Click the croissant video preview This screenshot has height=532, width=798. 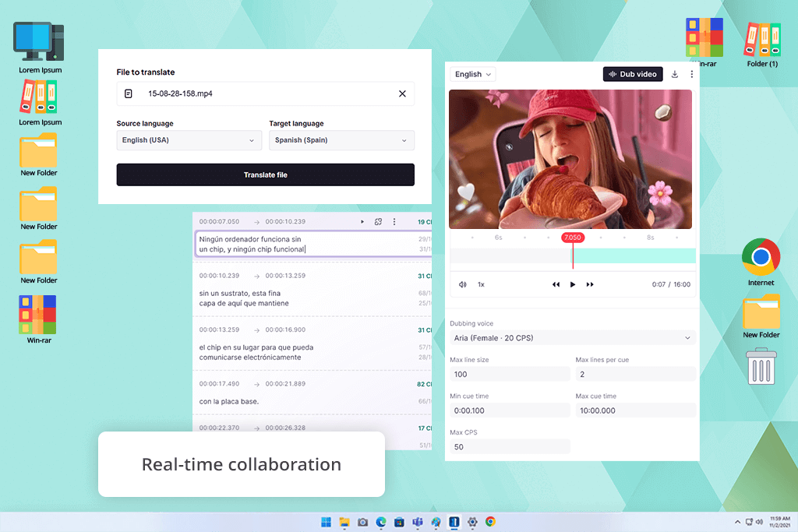point(570,159)
